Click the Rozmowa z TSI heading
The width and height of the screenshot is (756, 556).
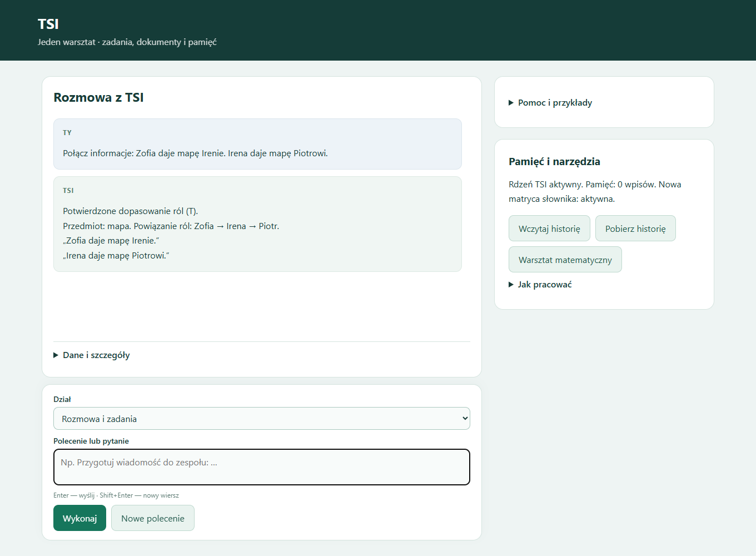[98, 97]
